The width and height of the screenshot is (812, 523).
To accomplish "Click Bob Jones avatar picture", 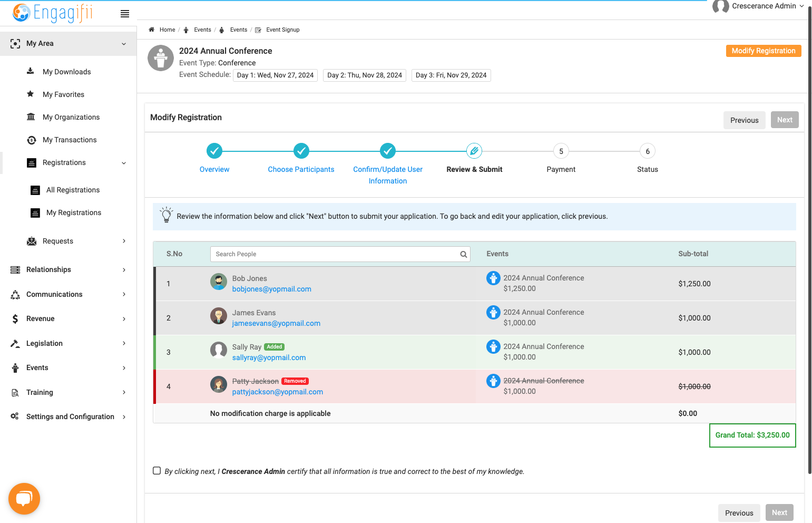I will tap(219, 282).
